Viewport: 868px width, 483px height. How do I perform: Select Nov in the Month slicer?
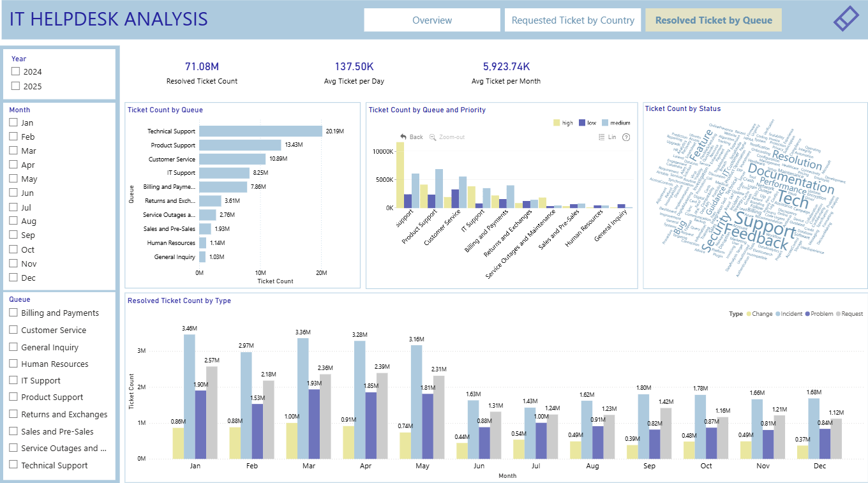[x=13, y=264]
